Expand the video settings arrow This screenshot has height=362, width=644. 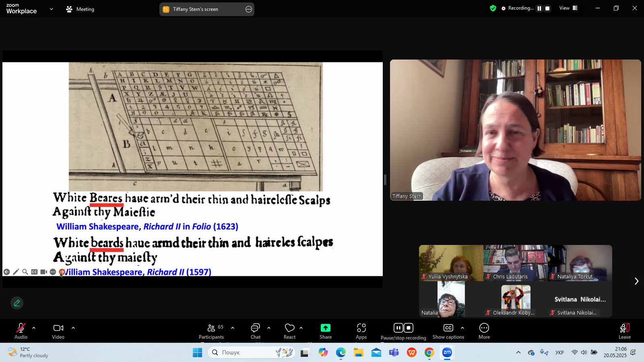tap(73, 328)
